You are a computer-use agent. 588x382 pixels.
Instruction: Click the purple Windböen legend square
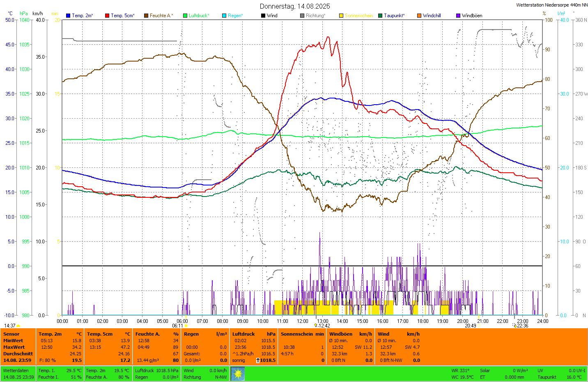(x=458, y=16)
